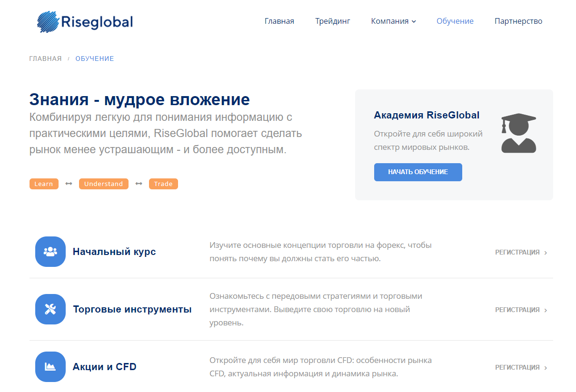576x392 pixels.
Task: Go to Главная in navigation bar
Action: [279, 21]
